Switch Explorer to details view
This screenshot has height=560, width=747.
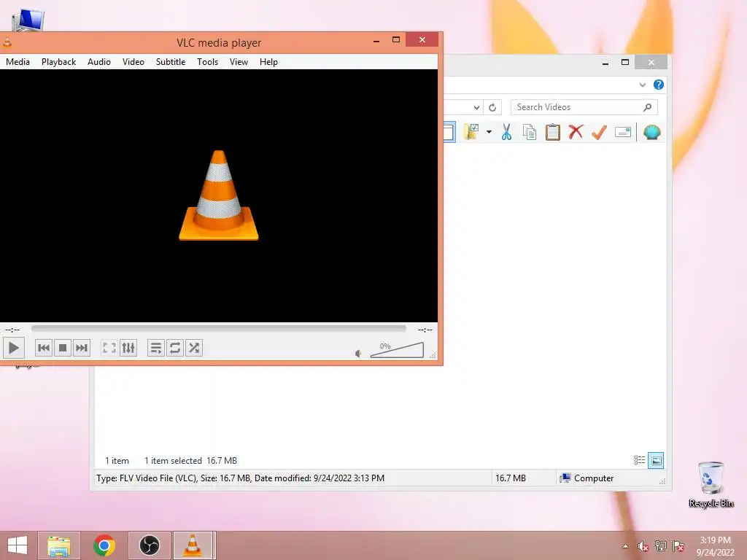tap(639, 460)
